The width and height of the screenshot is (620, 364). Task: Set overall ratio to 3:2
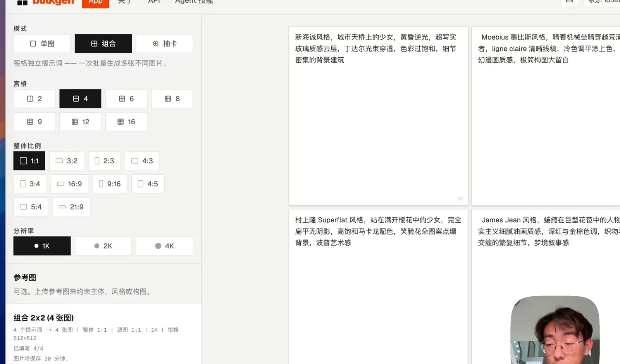pos(67,161)
